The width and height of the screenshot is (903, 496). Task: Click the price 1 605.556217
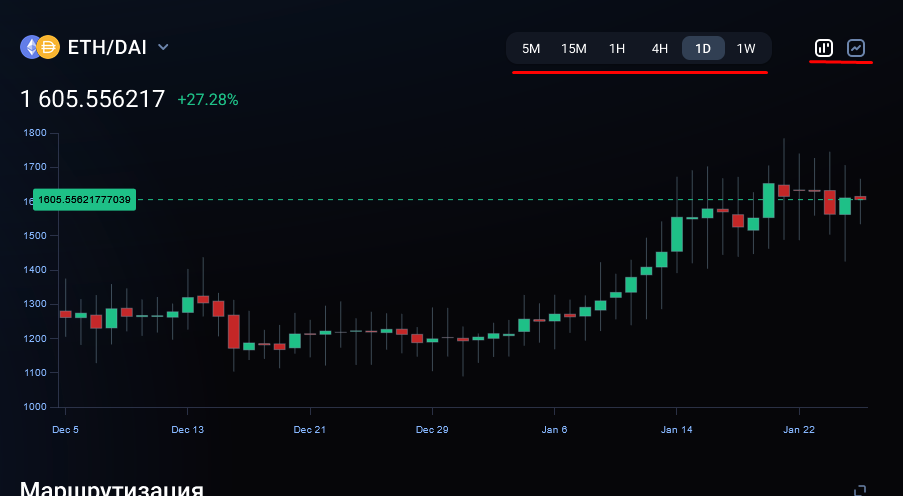tap(93, 99)
